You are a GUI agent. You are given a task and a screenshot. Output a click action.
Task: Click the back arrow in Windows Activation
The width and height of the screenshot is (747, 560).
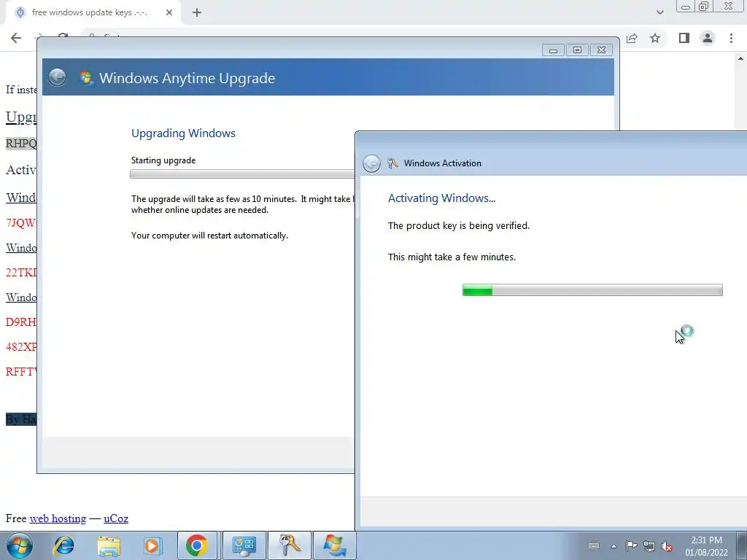(x=371, y=163)
